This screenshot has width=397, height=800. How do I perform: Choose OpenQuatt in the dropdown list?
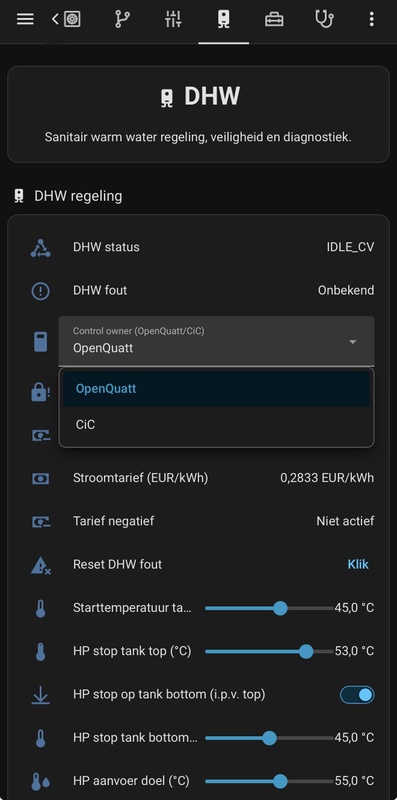216,389
